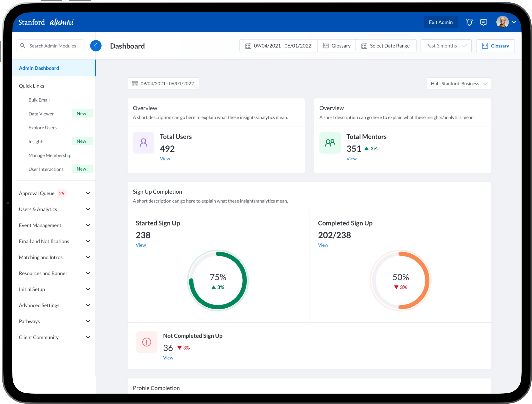
Task: Click the Total Users person icon
Action: pyautogui.click(x=144, y=143)
